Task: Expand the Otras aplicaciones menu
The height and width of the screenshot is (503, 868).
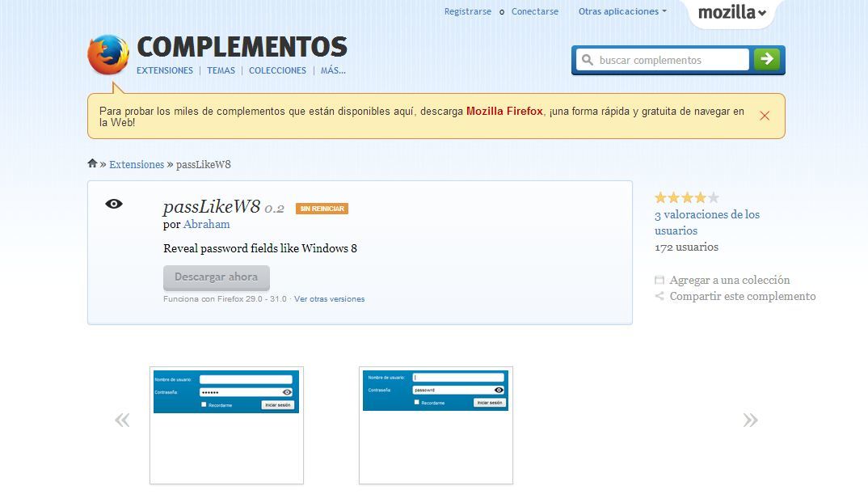Action: tap(622, 11)
